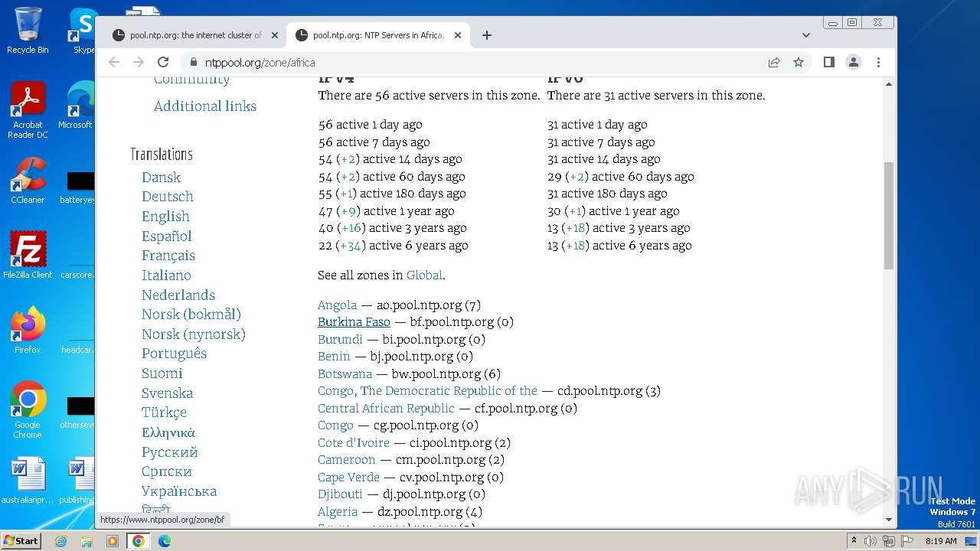980x551 pixels.
Task: Bookmark this page with the star icon
Action: [799, 62]
